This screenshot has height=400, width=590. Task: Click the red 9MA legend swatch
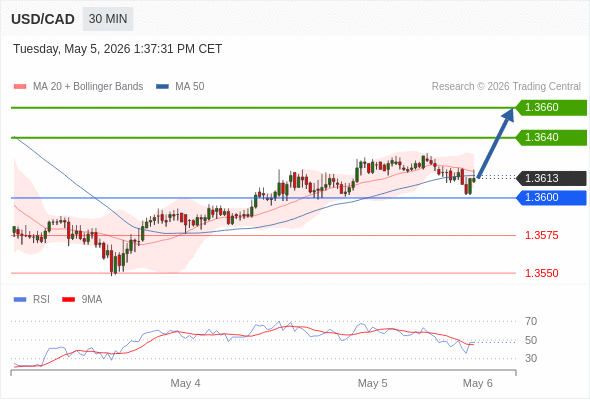68,300
